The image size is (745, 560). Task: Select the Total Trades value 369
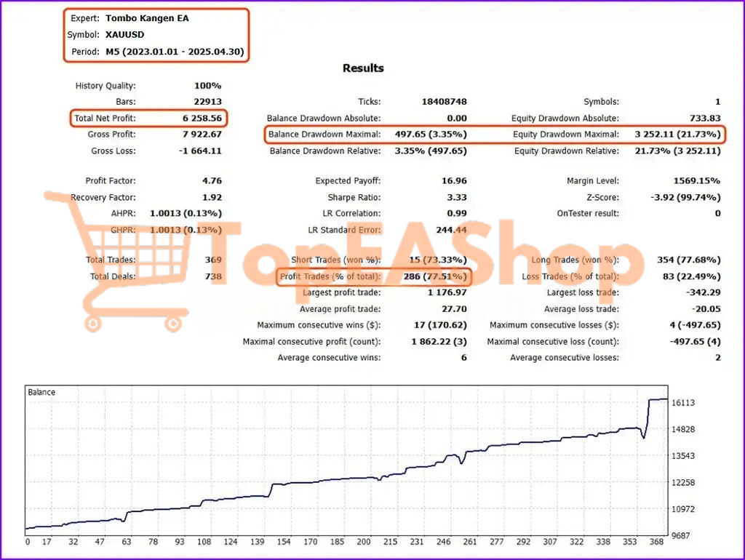(x=212, y=260)
